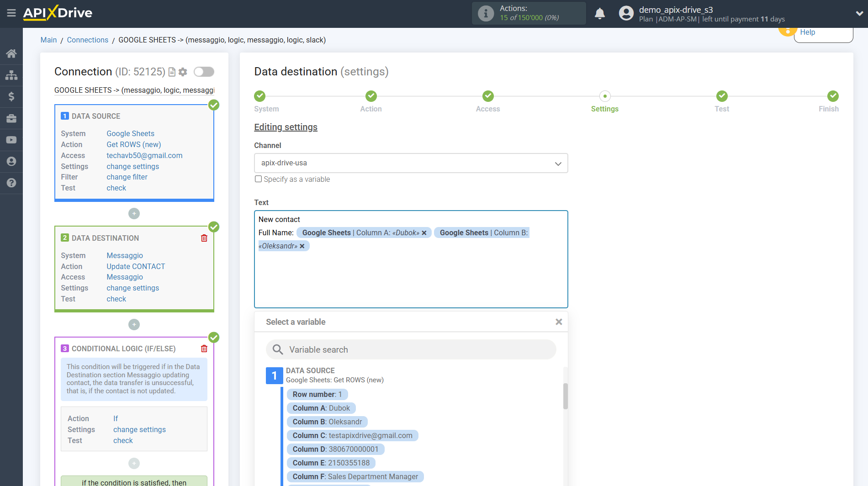Click the Actions info icon

click(x=486, y=13)
